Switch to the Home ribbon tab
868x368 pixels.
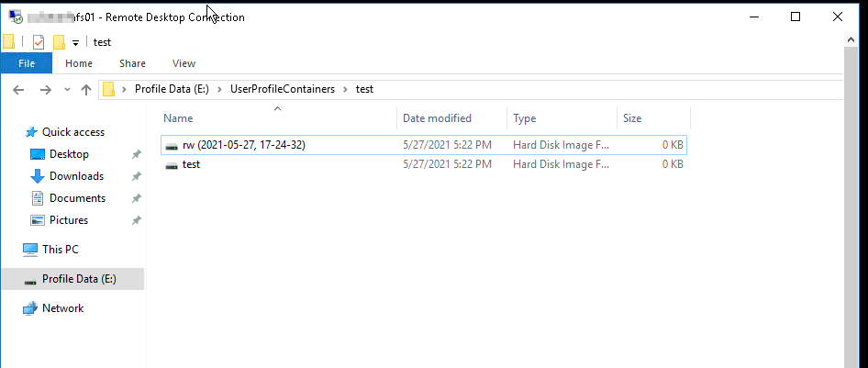click(x=79, y=63)
